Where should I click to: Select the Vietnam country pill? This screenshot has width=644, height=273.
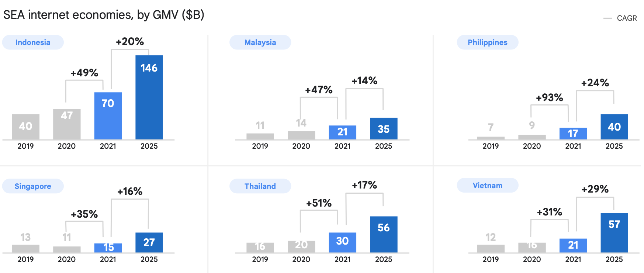pyautogui.click(x=487, y=186)
